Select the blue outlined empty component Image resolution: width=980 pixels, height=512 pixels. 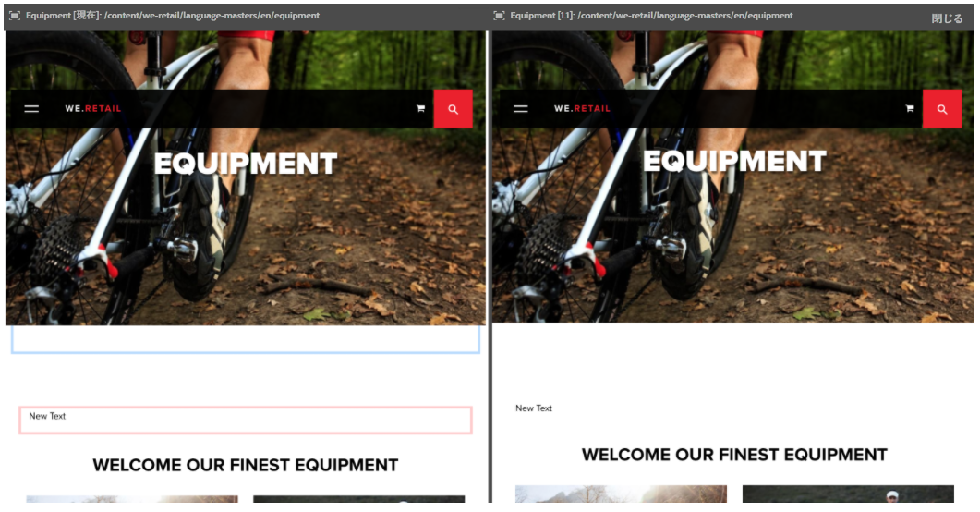(245, 339)
